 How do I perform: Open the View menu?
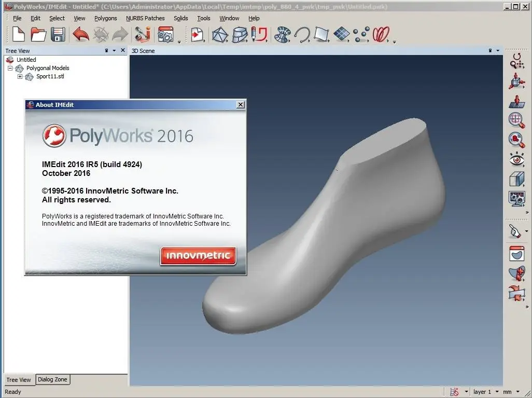point(79,18)
